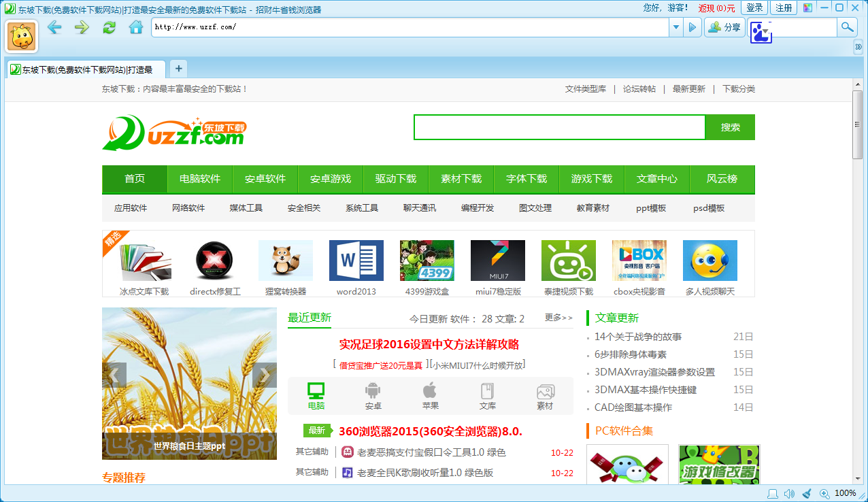Viewport: 868px width, 502px height.
Task: Click the green 搜索 search button
Action: (731, 127)
